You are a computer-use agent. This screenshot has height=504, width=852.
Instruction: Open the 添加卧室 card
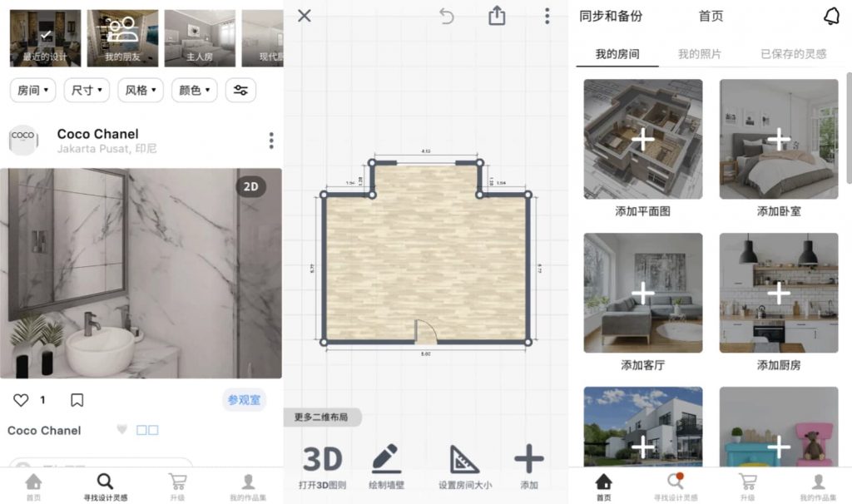[x=778, y=137]
